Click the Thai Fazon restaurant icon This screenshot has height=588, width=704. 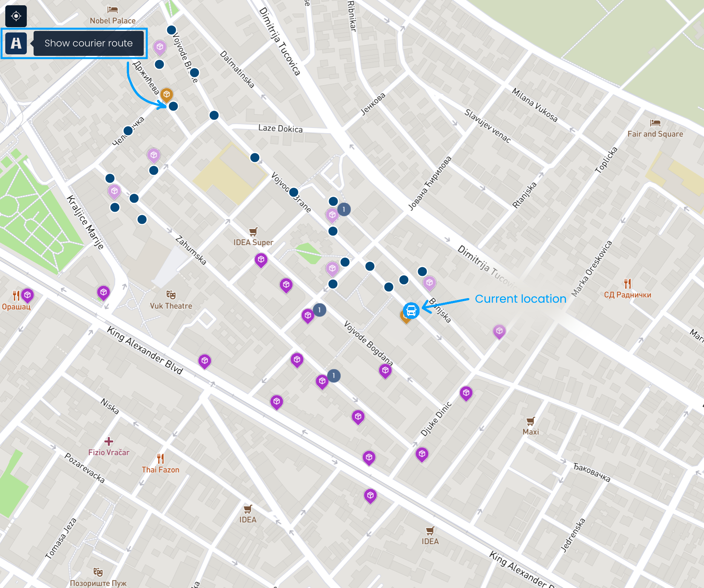pyautogui.click(x=161, y=459)
